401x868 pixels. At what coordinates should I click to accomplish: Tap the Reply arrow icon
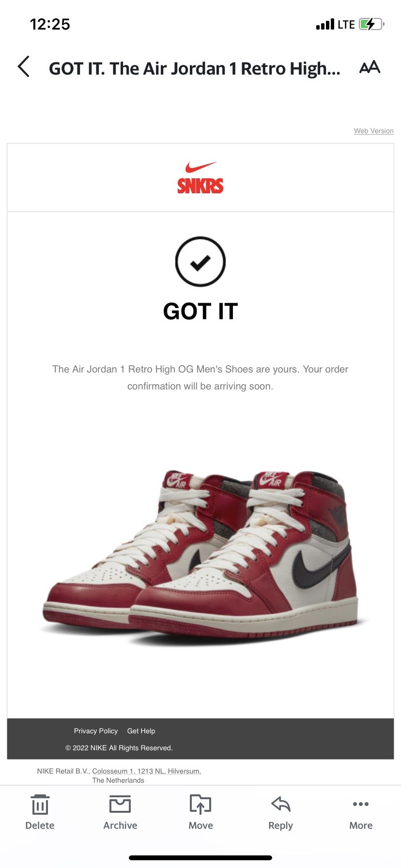[281, 804]
